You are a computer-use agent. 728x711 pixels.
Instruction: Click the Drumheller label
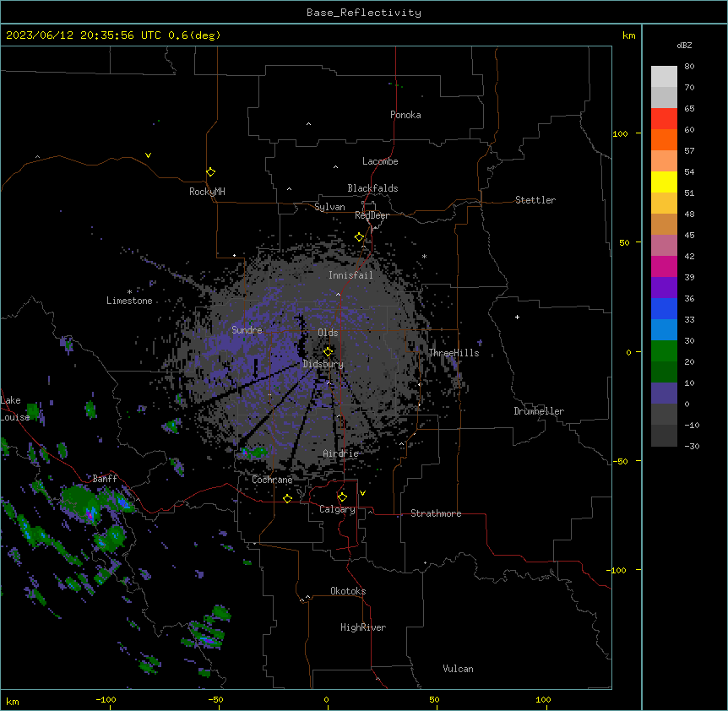pyautogui.click(x=539, y=411)
